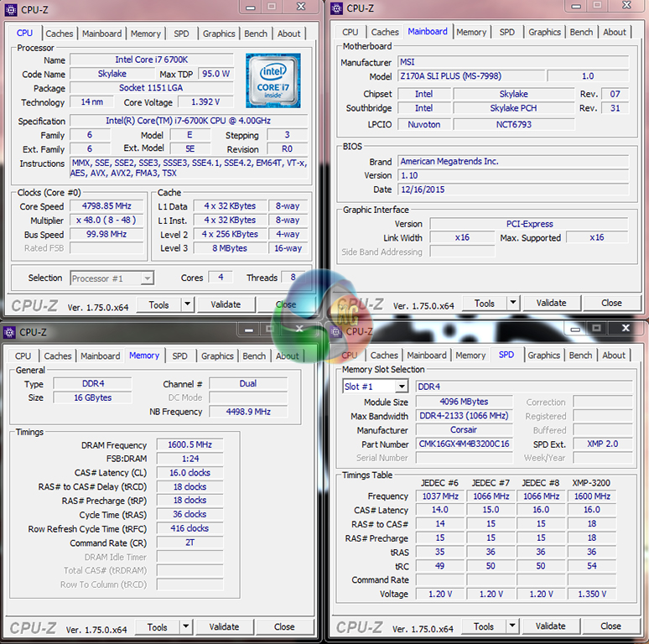Click Validate button in CPU window
The width and height of the screenshot is (649, 644).
coord(226,304)
